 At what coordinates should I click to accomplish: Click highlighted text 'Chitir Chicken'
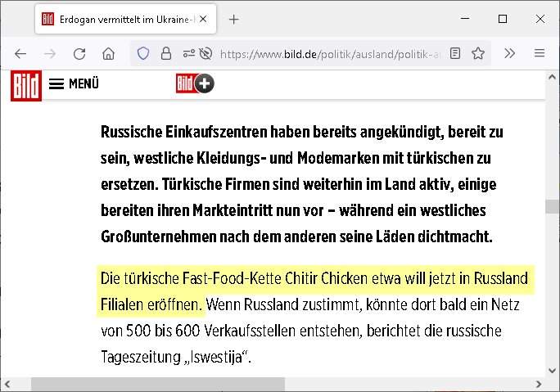coord(326,278)
